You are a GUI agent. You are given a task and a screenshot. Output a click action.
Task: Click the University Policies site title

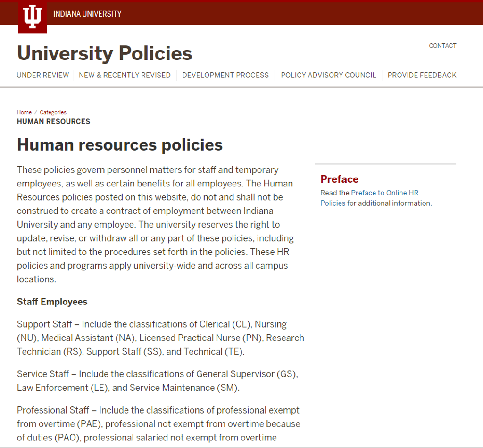[104, 53]
